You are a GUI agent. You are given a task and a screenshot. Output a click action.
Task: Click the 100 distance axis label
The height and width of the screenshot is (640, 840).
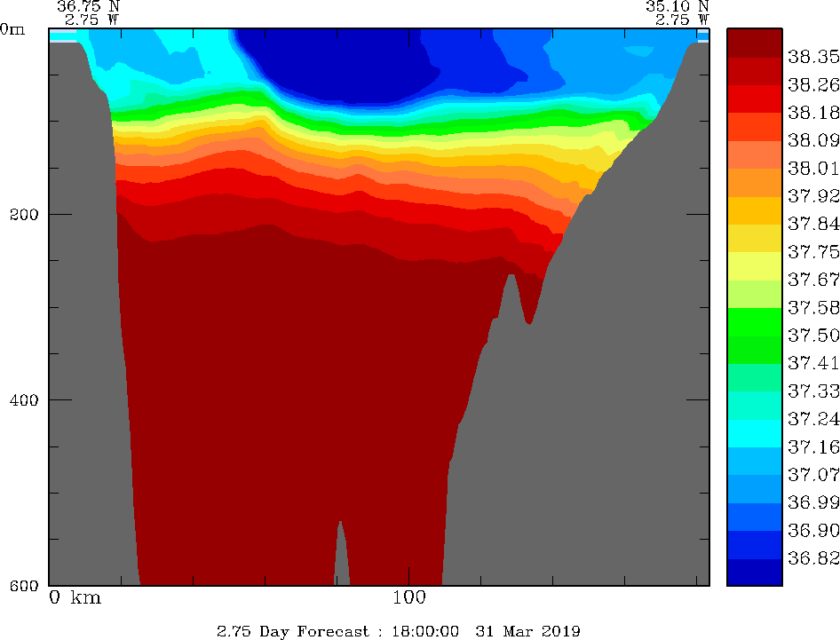(x=408, y=597)
